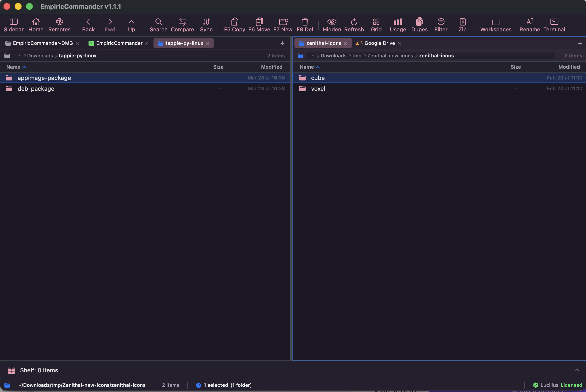This screenshot has width=586, height=392.
Task: Switch to Grid view
Action: coord(376,25)
